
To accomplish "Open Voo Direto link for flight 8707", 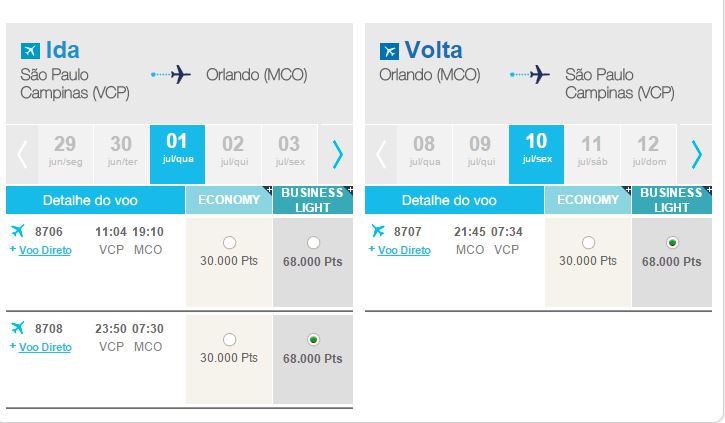I will click(404, 250).
